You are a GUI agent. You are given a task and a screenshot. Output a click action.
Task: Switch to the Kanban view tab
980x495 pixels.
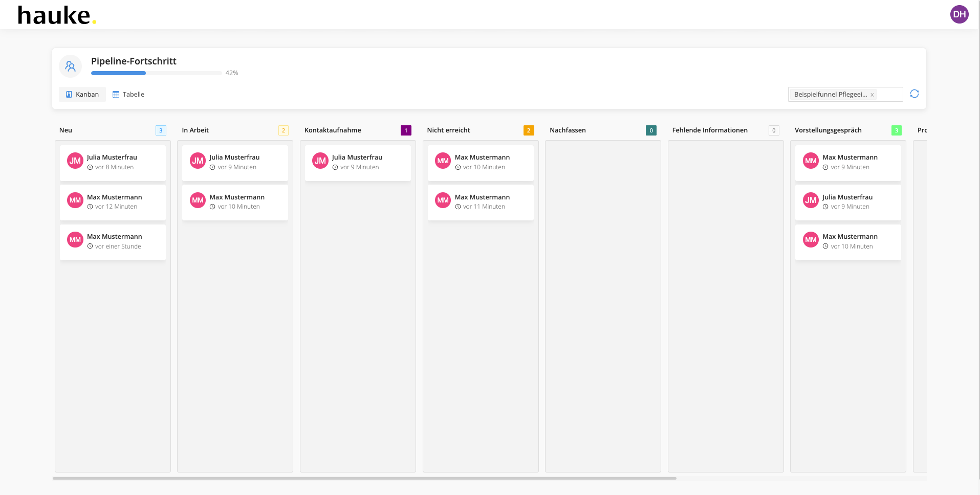[82, 95]
